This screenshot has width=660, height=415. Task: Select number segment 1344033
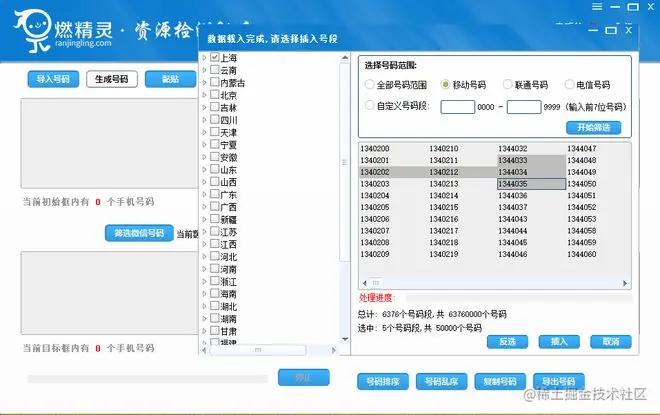pyautogui.click(x=513, y=160)
